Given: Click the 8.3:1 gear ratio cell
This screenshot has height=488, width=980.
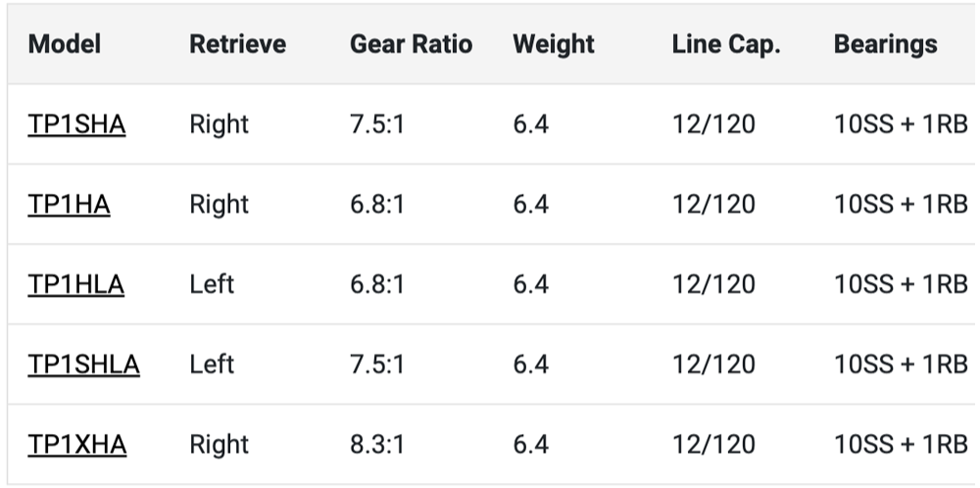Looking at the screenshot, I should (377, 445).
